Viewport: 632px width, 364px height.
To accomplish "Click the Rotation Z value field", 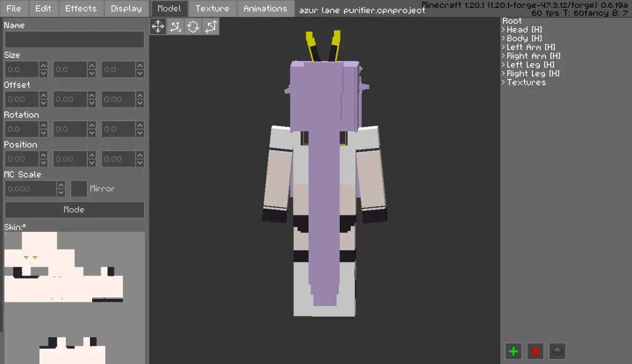I will pyautogui.click(x=118, y=129).
